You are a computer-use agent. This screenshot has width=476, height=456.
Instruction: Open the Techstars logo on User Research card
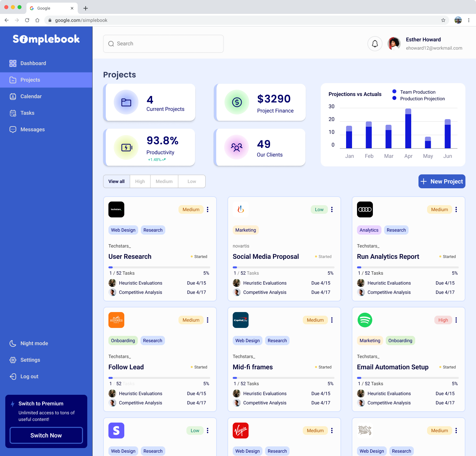click(x=116, y=209)
